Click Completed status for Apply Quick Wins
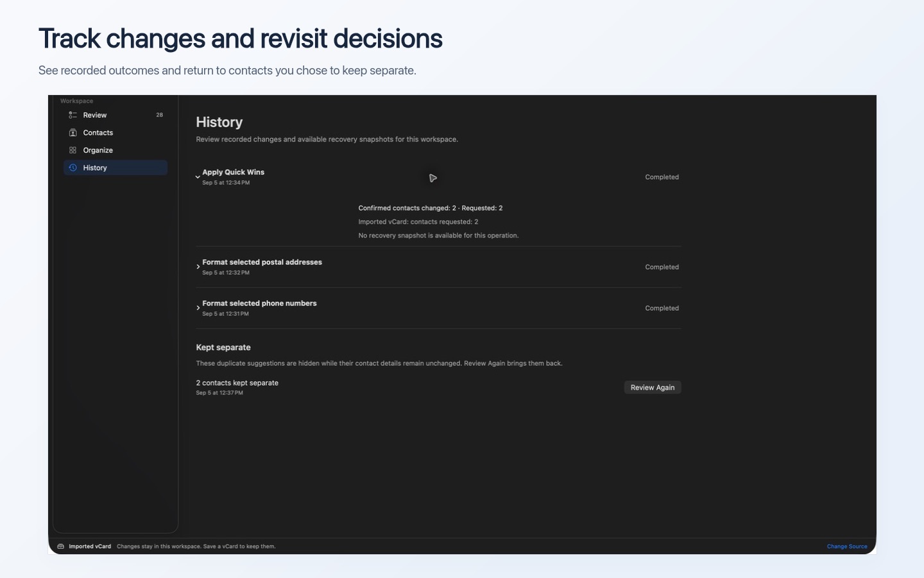This screenshot has height=578, width=924. 662,177
